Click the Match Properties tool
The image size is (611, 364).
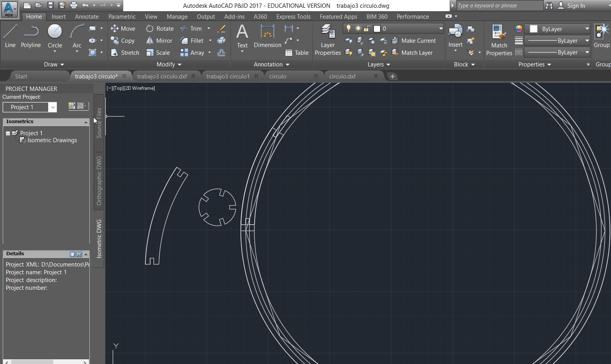pos(499,40)
